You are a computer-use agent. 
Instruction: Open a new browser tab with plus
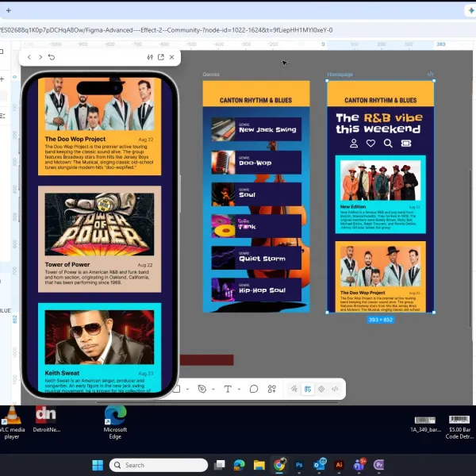[9, 10]
